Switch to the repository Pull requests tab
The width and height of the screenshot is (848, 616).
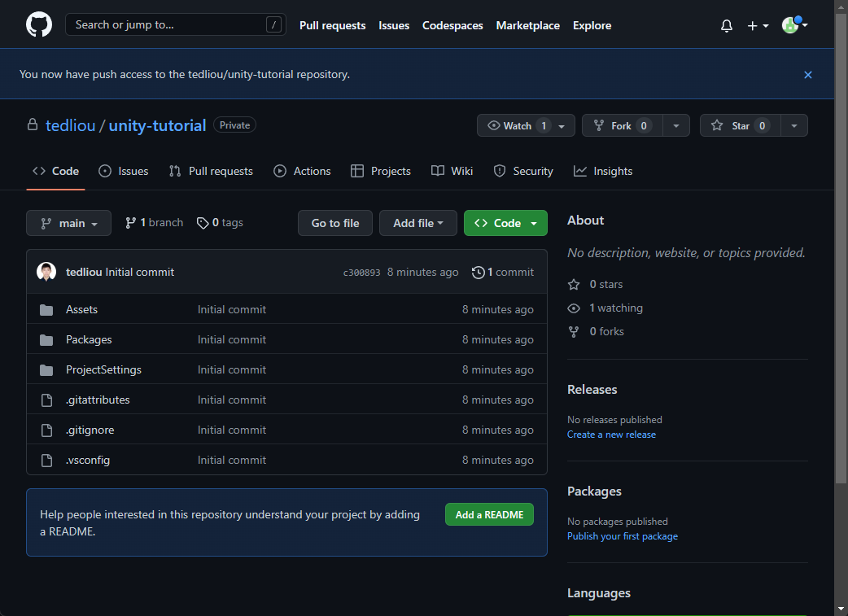pos(211,171)
